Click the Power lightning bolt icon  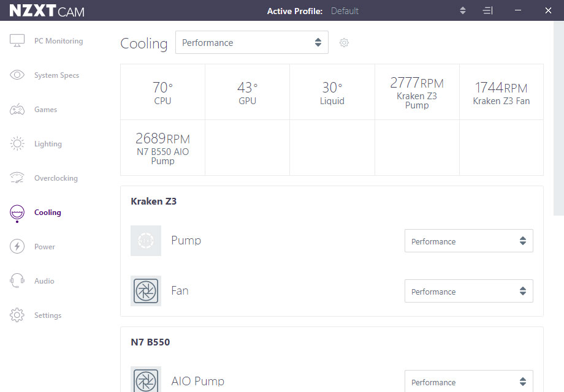[x=17, y=246]
